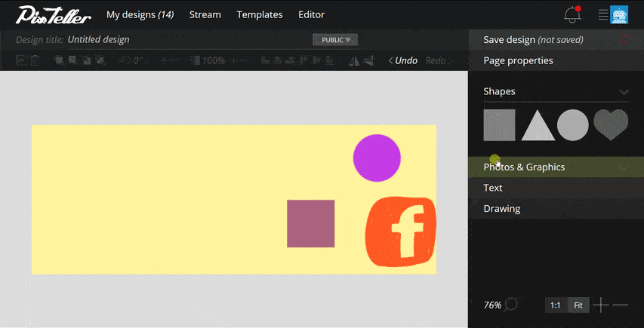Click the 76% zoom value

492,305
